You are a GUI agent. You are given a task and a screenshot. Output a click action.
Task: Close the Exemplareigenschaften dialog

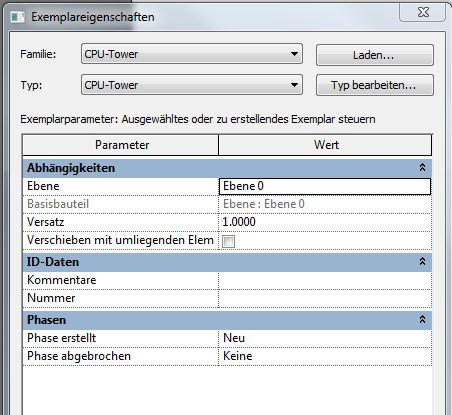pos(423,12)
